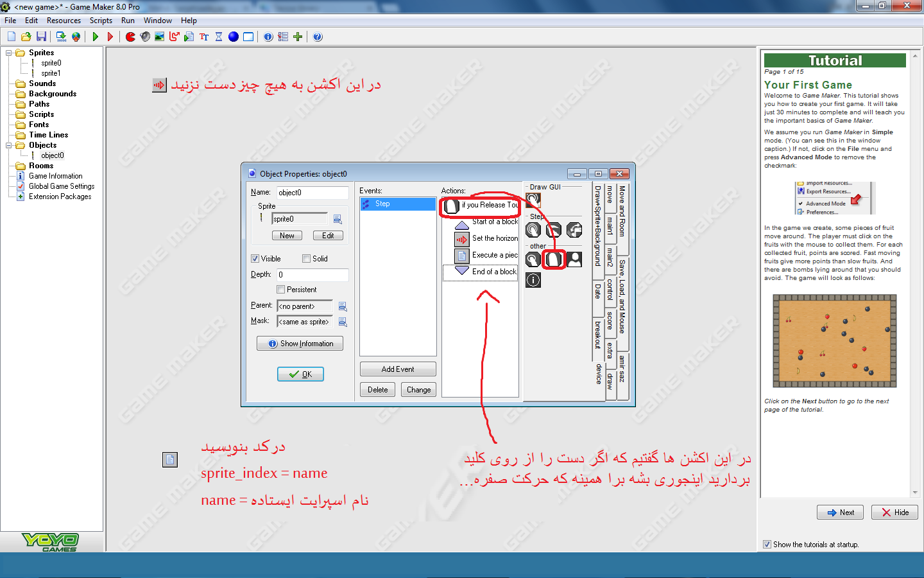Select the 'End of a block' action
Screen dimensions: 924x578
[481, 272]
